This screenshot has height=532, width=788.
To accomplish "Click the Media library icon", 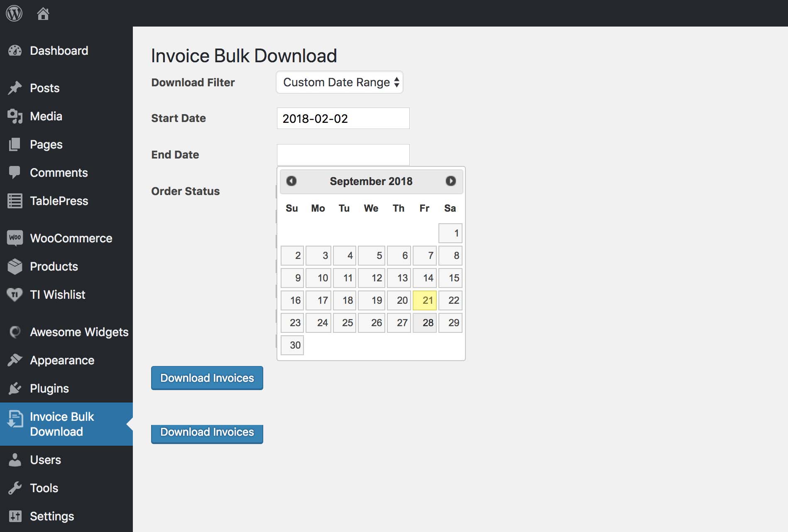I will pyautogui.click(x=15, y=116).
